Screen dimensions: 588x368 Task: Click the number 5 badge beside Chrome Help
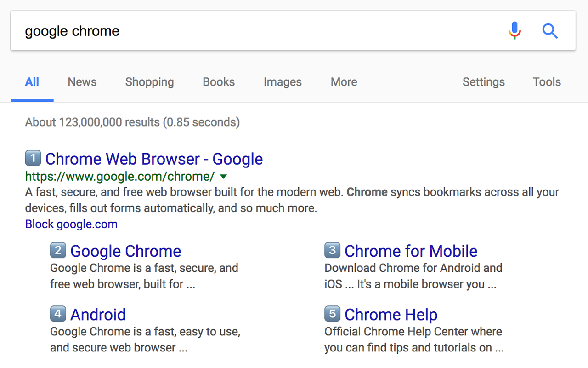coord(333,314)
